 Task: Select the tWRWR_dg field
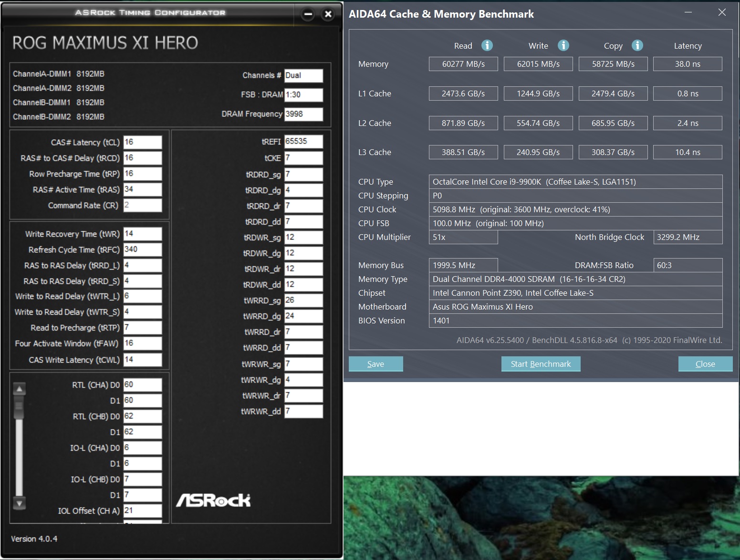(x=303, y=380)
